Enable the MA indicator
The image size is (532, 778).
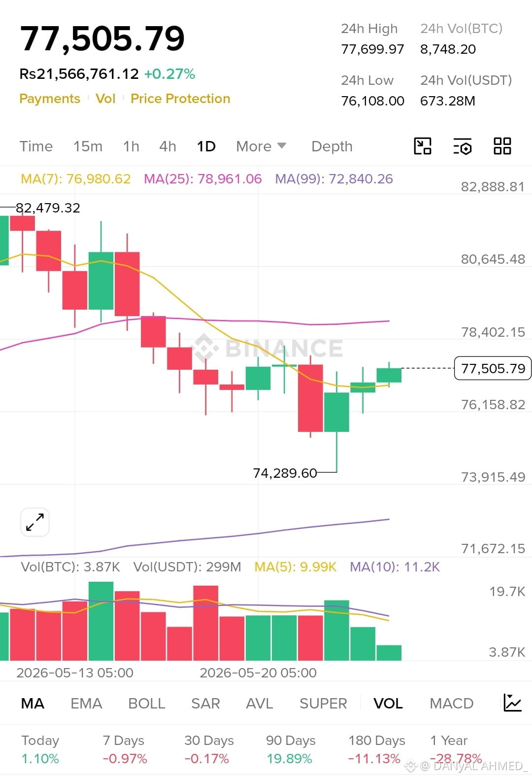[33, 704]
